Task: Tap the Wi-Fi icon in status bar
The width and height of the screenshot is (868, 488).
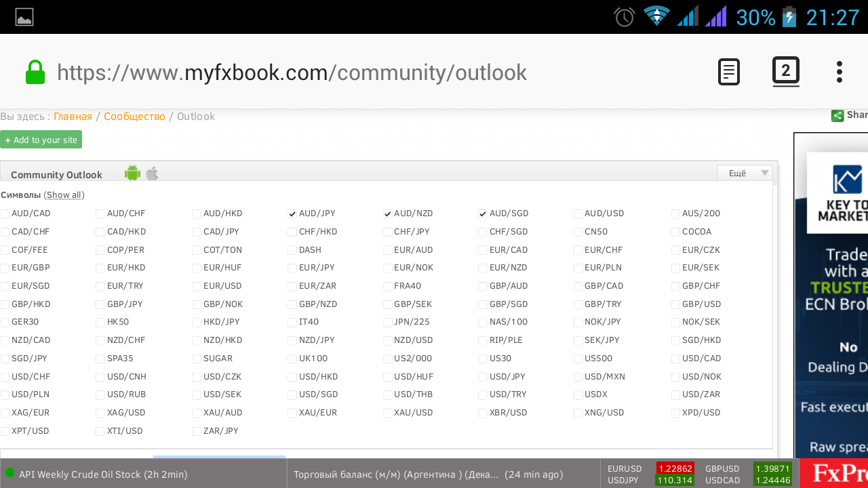Action: tap(656, 16)
